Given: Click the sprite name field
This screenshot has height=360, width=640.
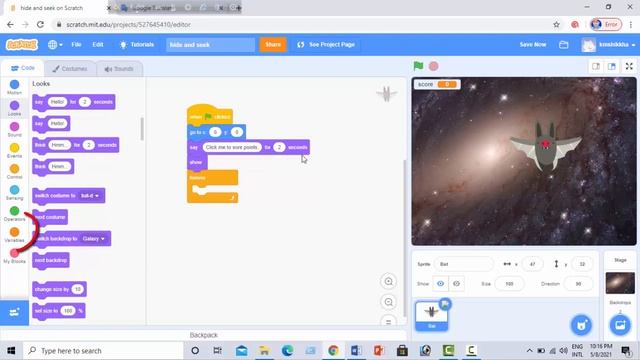Looking at the screenshot, I should [464, 264].
